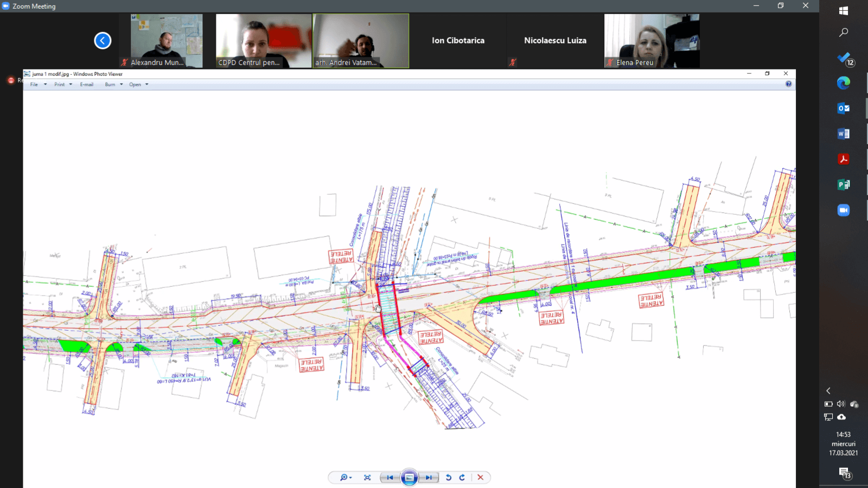868x488 pixels.
Task: Click the E-mail menu item
Action: tap(87, 85)
